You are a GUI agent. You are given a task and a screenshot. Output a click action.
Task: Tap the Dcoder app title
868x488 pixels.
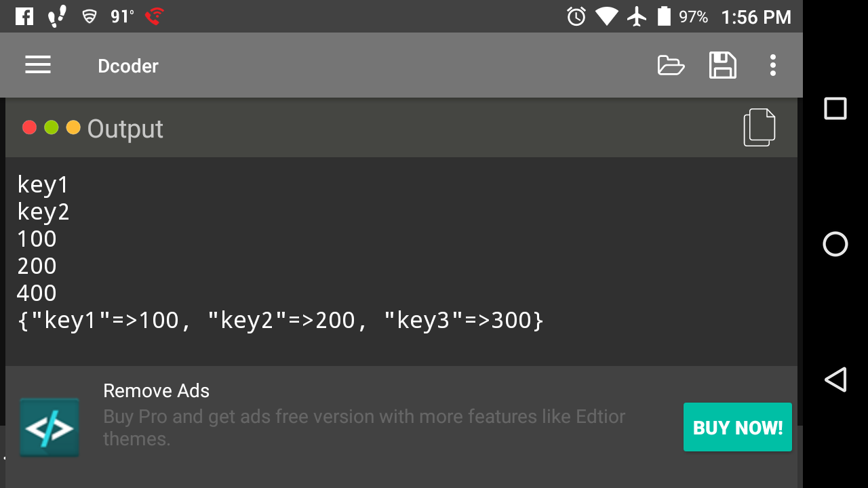(128, 66)
